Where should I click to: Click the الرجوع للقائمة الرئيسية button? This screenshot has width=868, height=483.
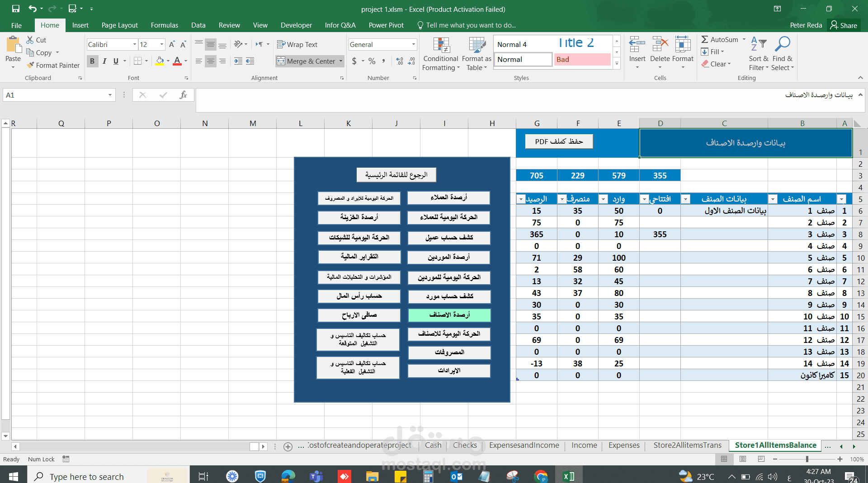[x=396, y=175]
